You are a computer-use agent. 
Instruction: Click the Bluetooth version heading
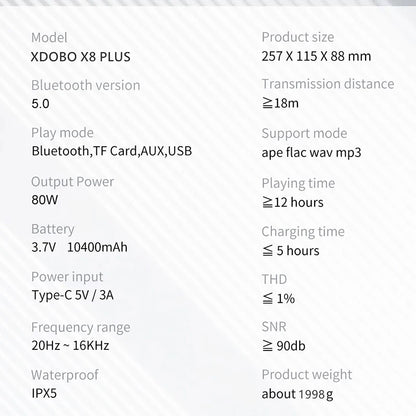(86, 85)
